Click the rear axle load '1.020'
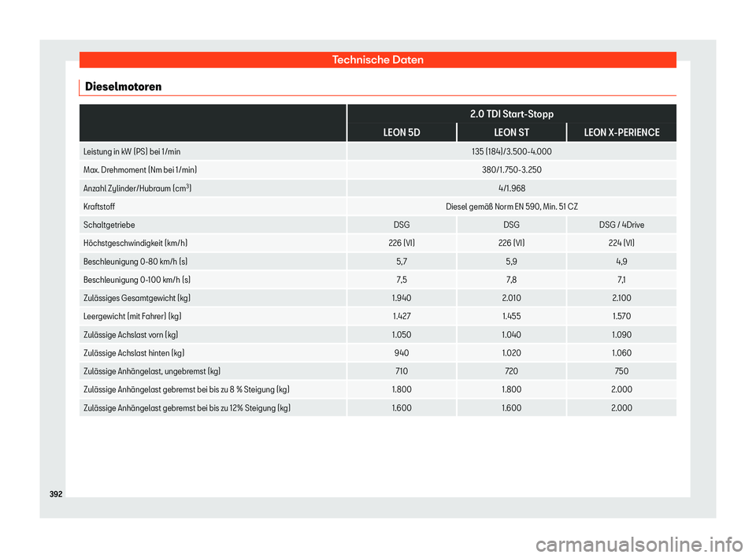756x558 pixels. point(512,353)
